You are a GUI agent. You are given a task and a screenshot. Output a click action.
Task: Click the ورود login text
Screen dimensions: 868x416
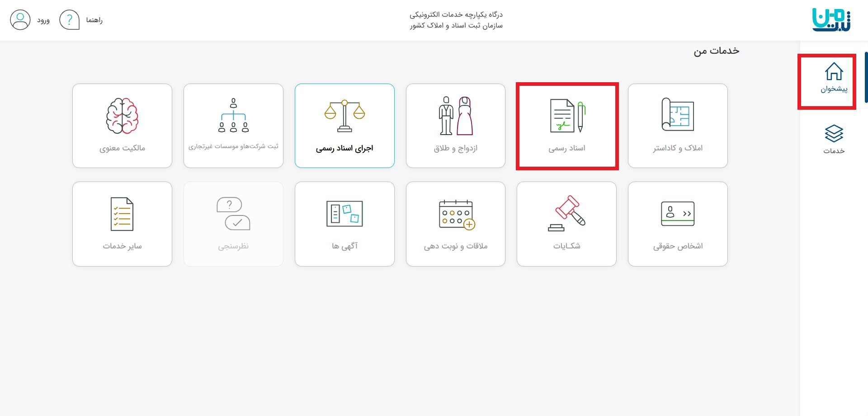43,20
